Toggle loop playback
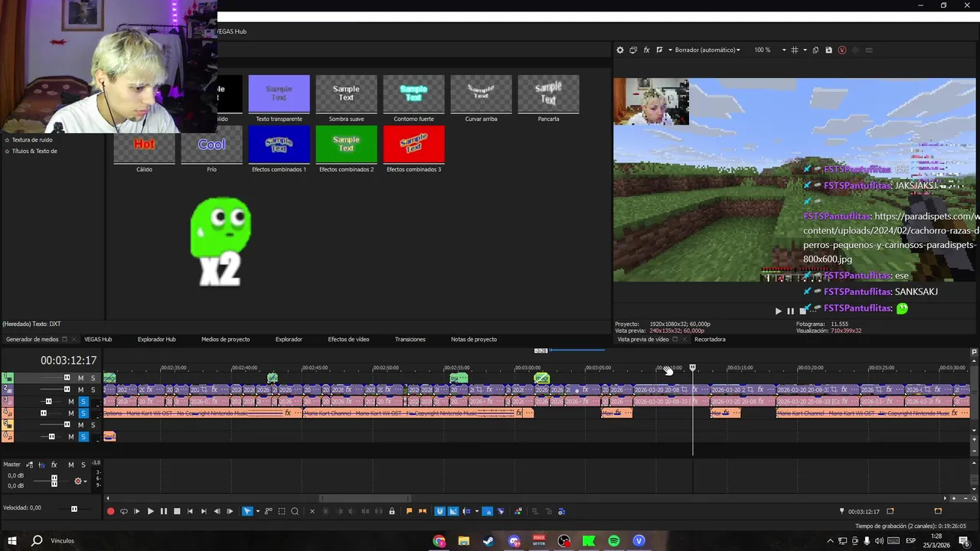The height and width of the screenshot is (551, 980). pos(123,511)
